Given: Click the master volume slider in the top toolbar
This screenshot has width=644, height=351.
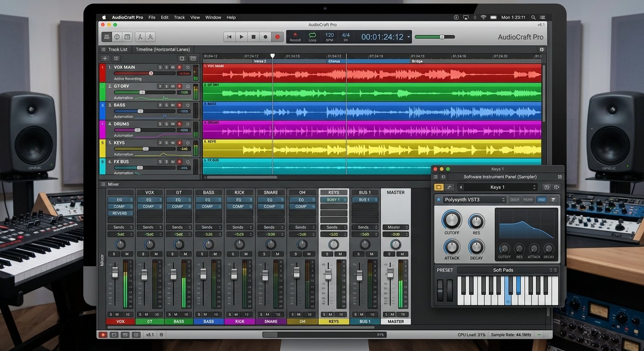Looking at the screenshot, I should click(x=435, y=37).
